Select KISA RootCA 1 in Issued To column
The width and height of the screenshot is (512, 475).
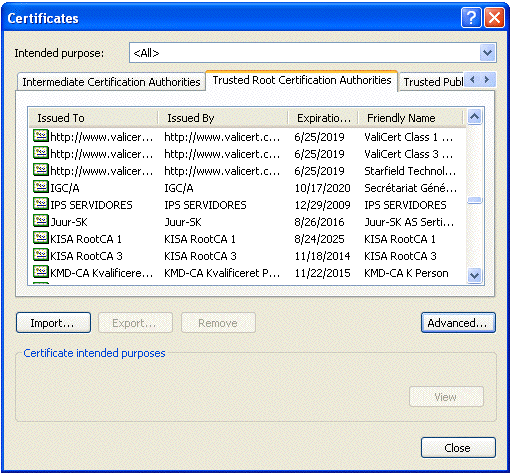86,239
